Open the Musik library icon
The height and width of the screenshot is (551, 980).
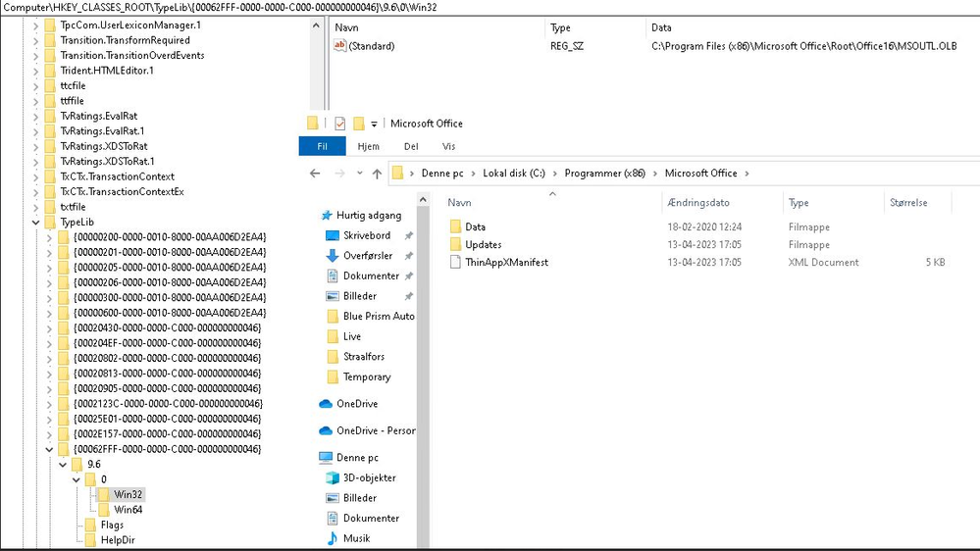333,538
